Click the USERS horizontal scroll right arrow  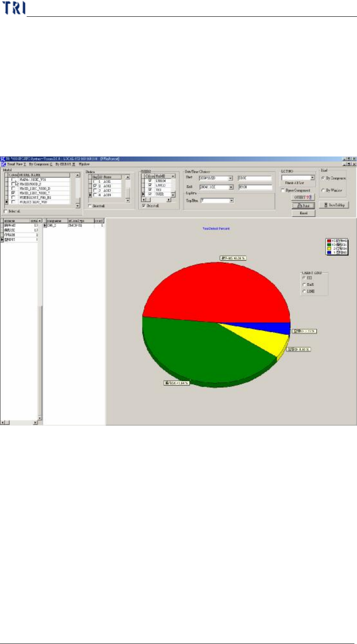pyautogui.click(x=169, y=199)
